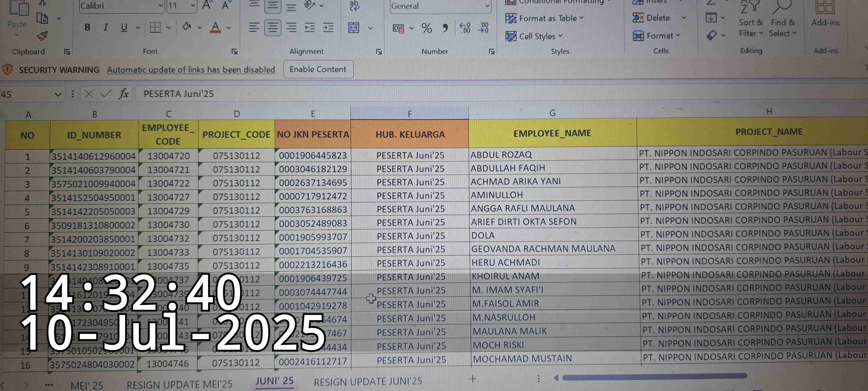Click Accounting Number Format icon
Viewport: 868px width, 391px height.
pos(399,29)
